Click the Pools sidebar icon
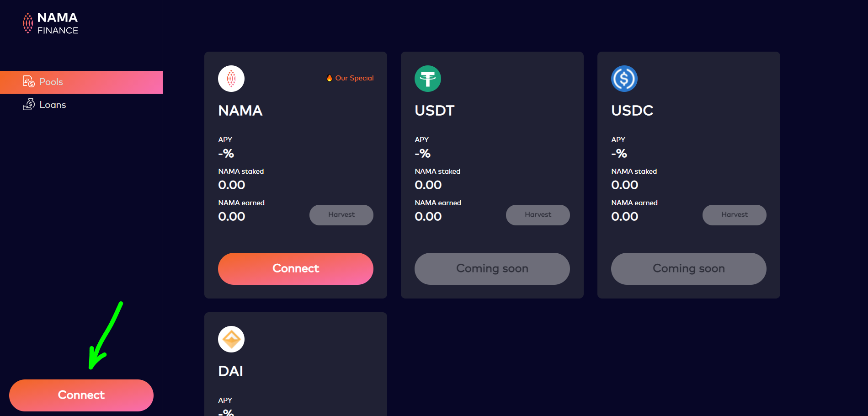 click(x=29, y=82)
